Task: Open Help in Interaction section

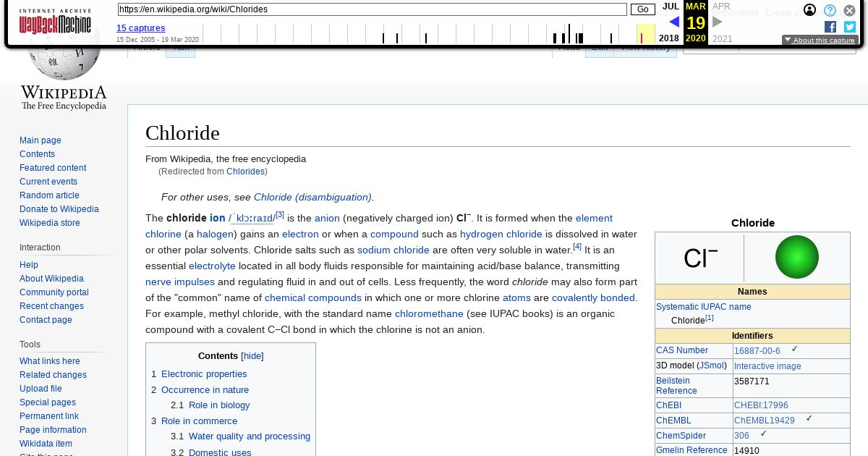Action: pyautogui.click(x=29, y=265)
